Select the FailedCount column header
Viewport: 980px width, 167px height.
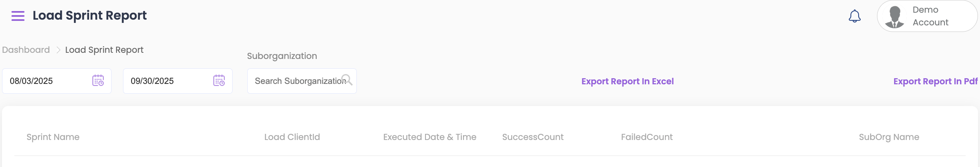click(647, 137)
